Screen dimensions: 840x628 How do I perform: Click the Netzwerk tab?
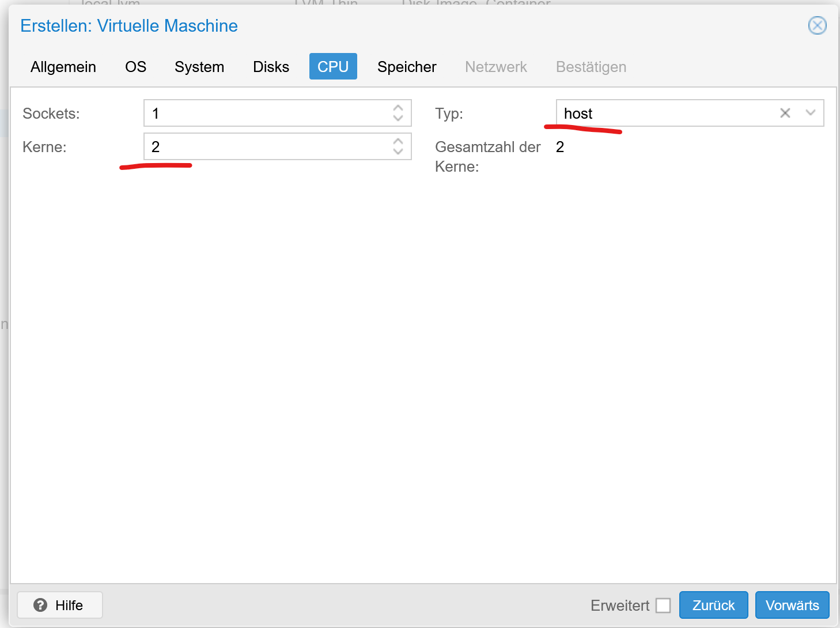(496, 67)
